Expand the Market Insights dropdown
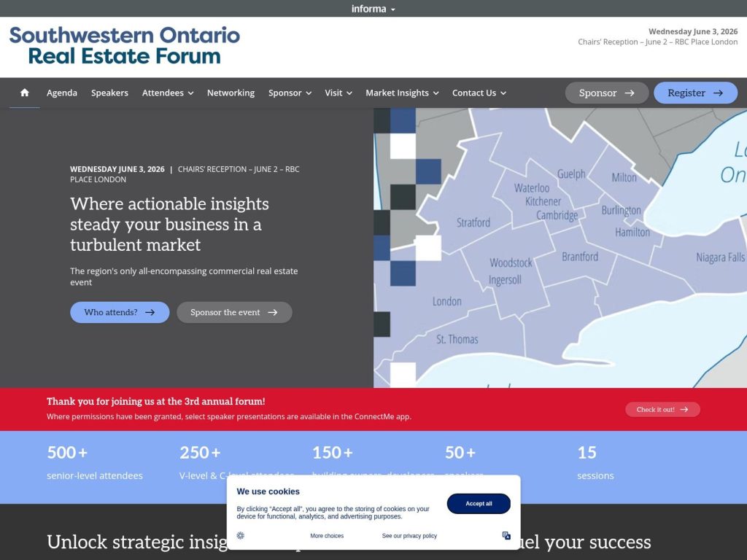Viewport: 747px width, 560px height. pos(402,93)
